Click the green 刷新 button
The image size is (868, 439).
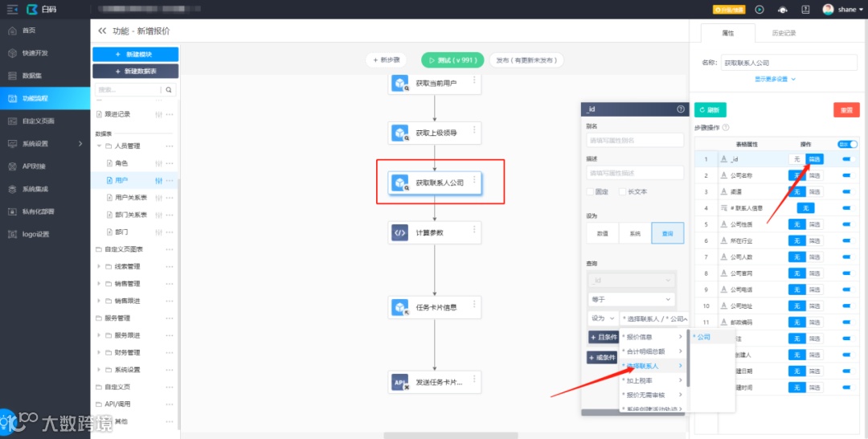(710, 109)
